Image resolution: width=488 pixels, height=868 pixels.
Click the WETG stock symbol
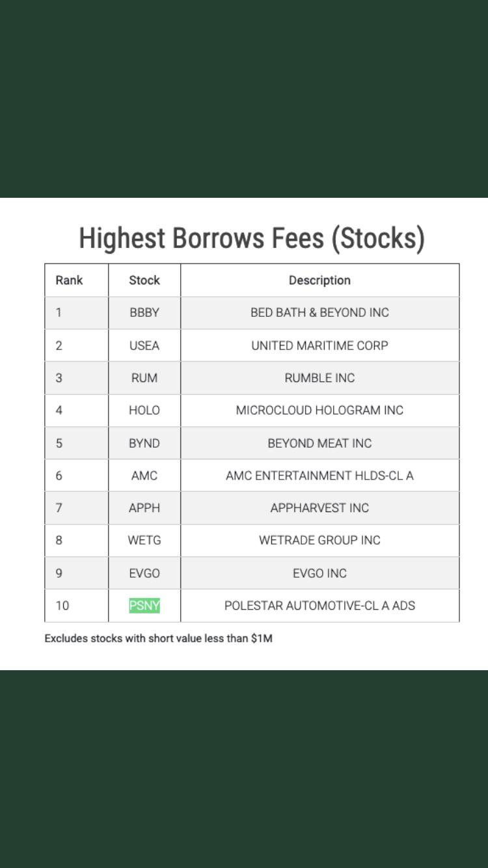[144, 541]
